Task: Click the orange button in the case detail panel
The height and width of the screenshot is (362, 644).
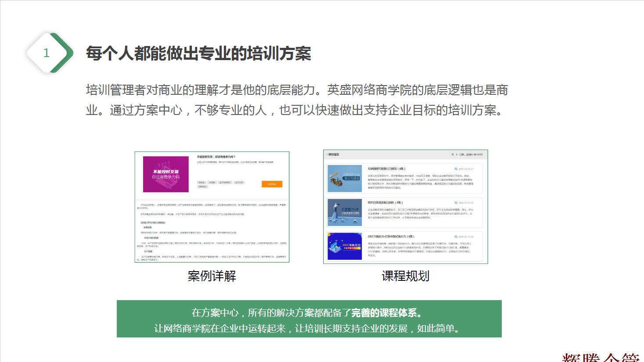Action: (x=272, y=184)
